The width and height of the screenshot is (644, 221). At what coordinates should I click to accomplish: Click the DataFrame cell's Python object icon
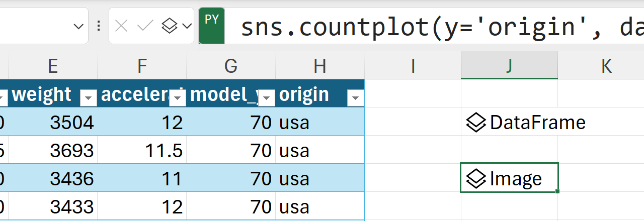pyautogui.click(x=476, y=123)
